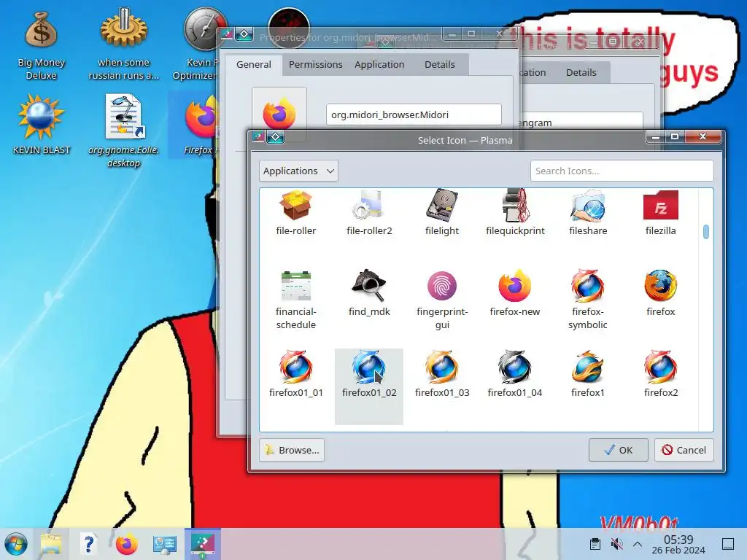Click the Browse... button
Screen dimensions: 747x560
pyautogui.click(x=292, y=450)
